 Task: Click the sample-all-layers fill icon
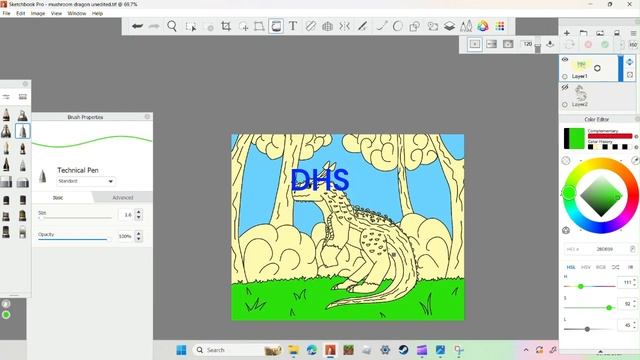coord(550,44)
